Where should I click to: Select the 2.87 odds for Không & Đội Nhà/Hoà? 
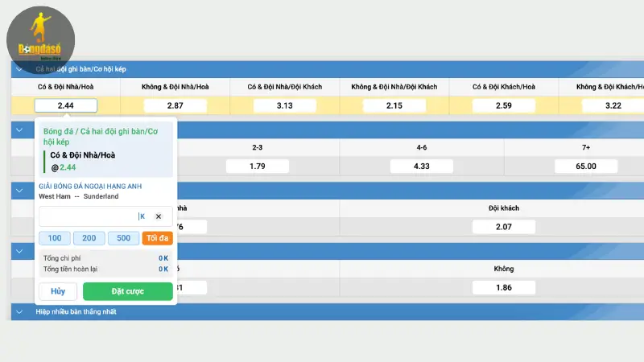(175, 105)
